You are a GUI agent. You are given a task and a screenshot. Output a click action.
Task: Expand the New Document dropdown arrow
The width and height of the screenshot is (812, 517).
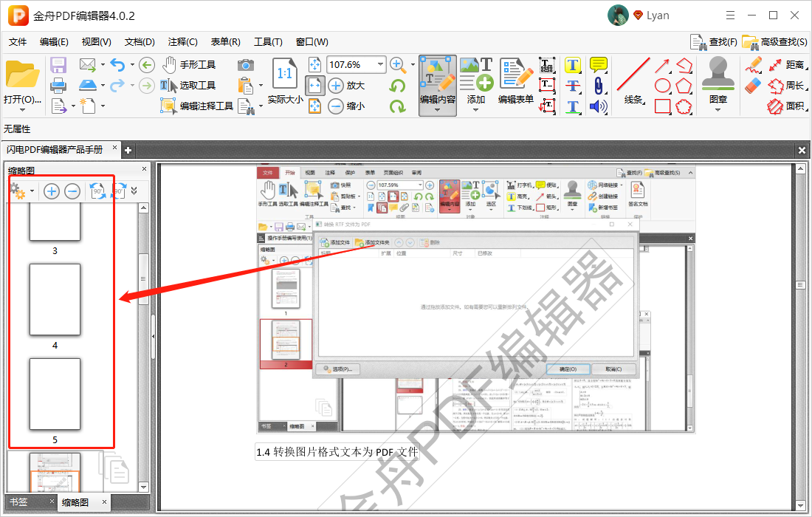coord(103,106)
